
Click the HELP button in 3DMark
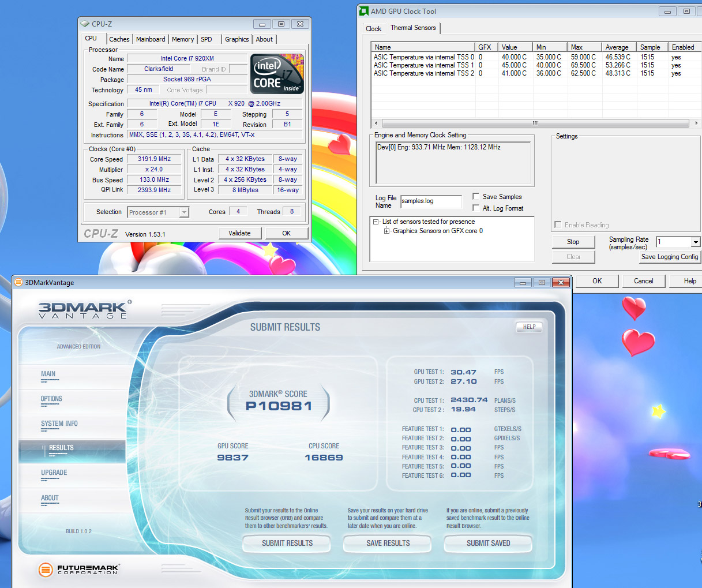pos(530,327)
